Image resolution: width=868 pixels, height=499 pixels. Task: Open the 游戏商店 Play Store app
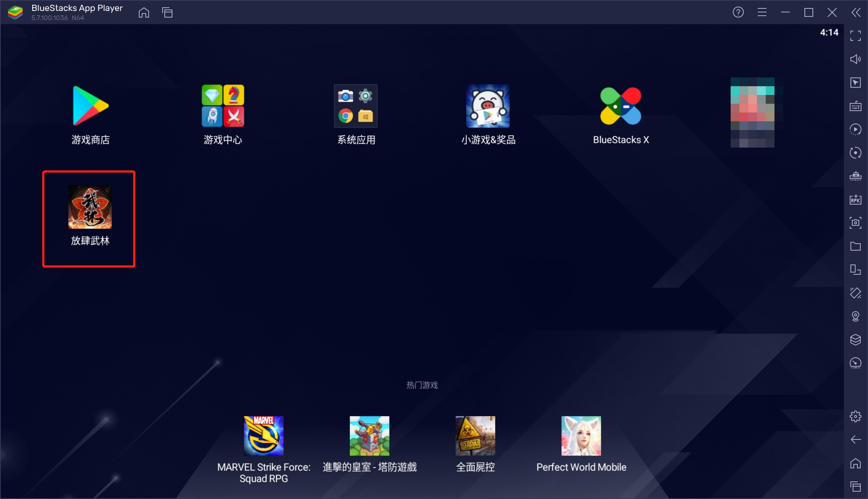click(90, 114)
